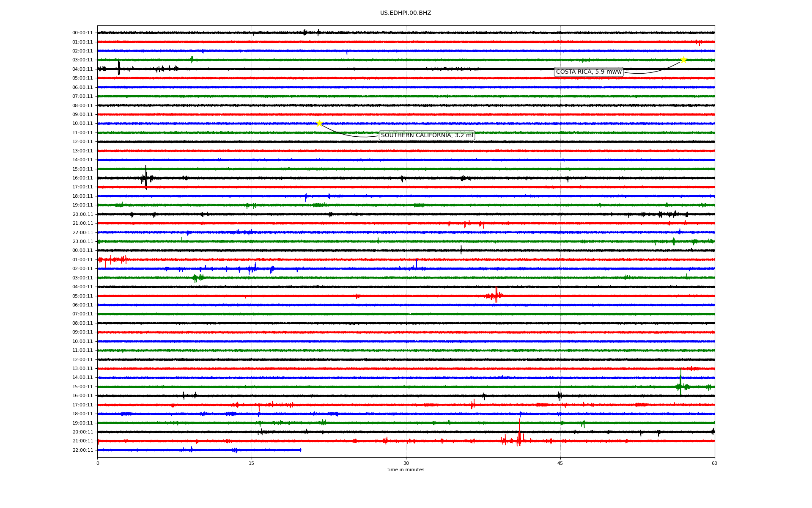Click the COSTA RICA, 5.9 mww annotation
The height and width of the screenshot is (508, 812).
pyautogui.click(x=588, y=72)
